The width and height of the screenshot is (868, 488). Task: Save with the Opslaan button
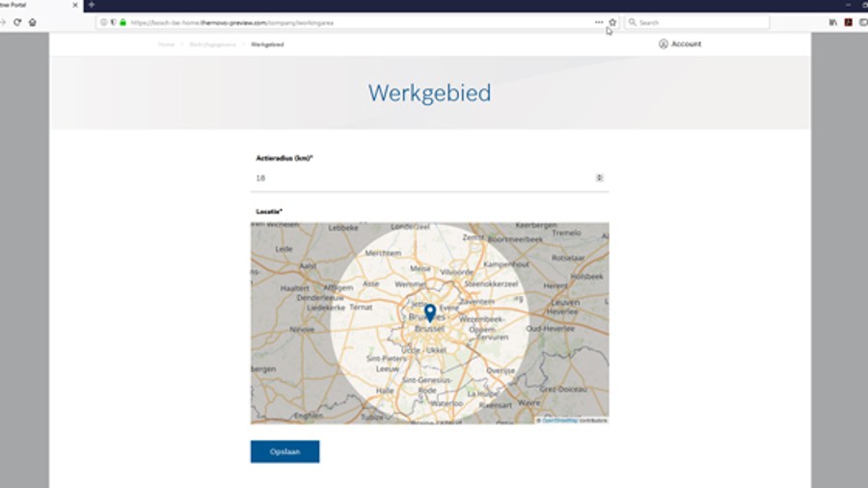point(285,451)
